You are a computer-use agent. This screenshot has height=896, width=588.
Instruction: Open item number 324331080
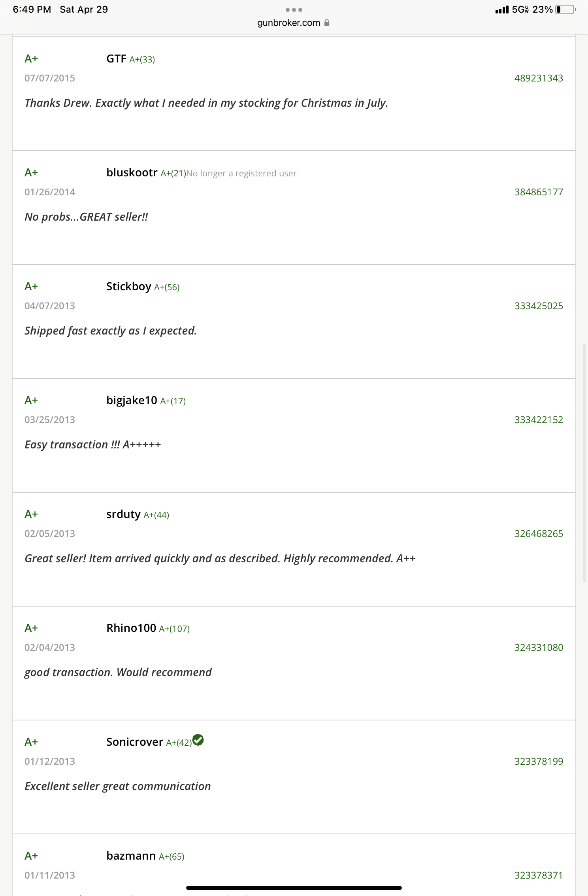click(538, 648)
